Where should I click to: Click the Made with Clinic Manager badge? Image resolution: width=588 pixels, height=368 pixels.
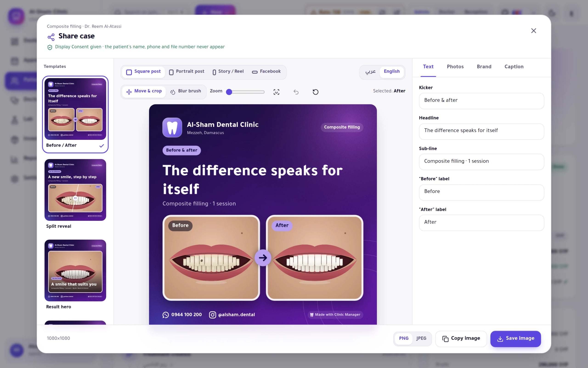click(335, 315)
